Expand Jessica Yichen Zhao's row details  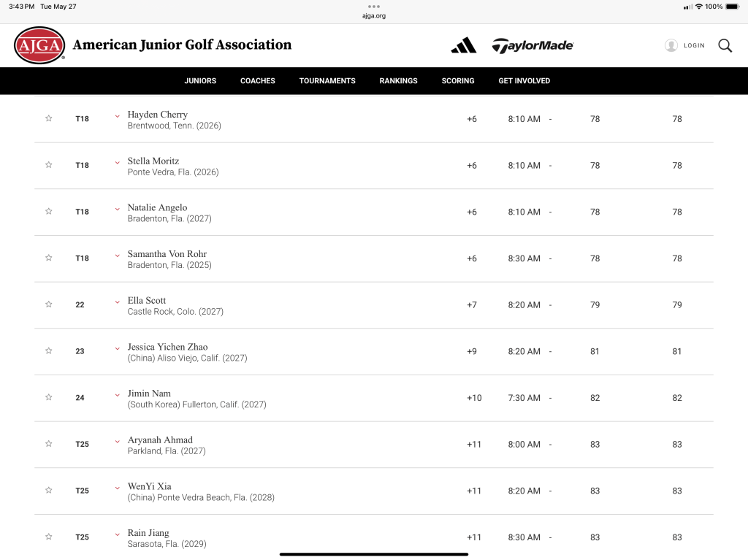[117, 348]
